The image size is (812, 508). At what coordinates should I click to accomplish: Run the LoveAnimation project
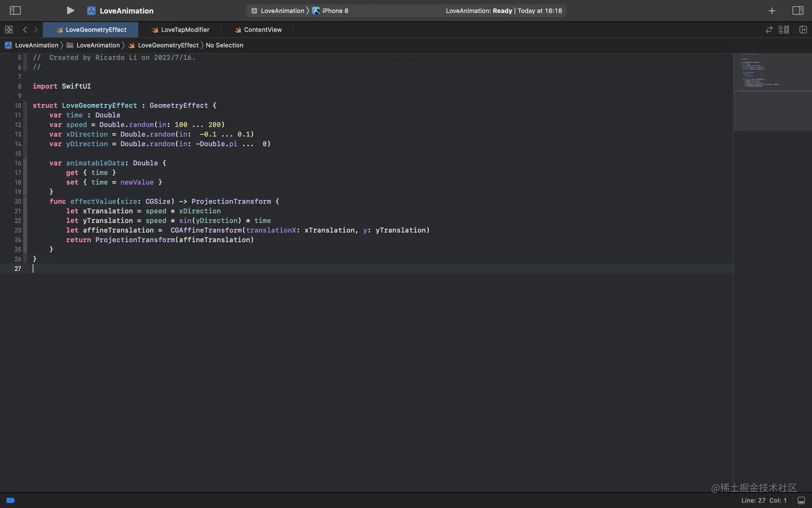[x=70, y=10]
